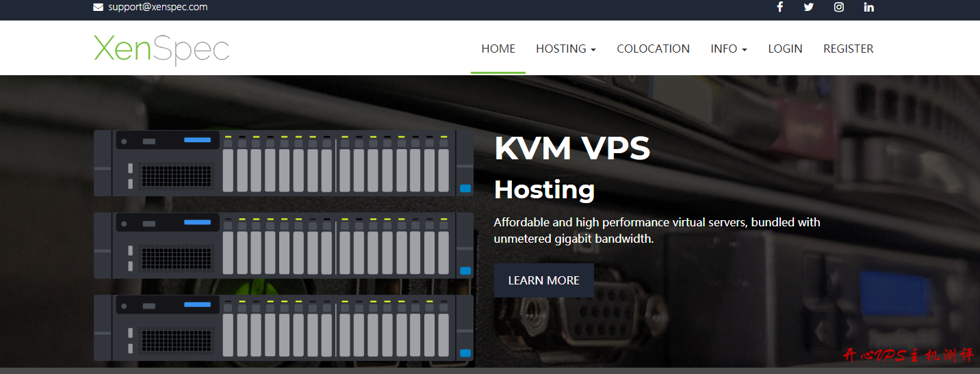Click the bottom server rack illustration
This screenshot has height=374, width=980.
283,328
